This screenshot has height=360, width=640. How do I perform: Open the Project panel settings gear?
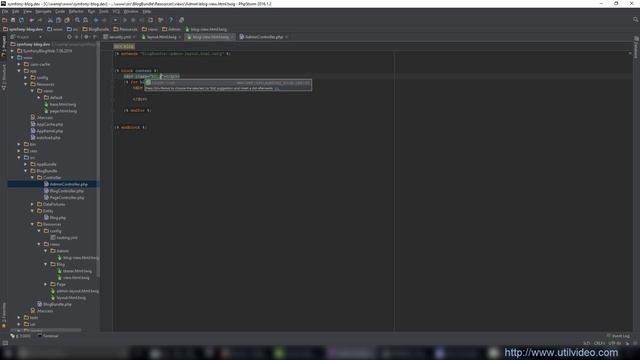point(86,37)
